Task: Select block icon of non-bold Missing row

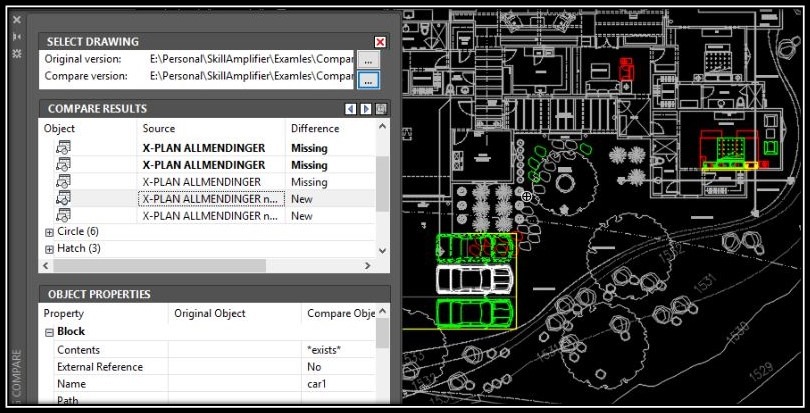Action: (63, 181)
